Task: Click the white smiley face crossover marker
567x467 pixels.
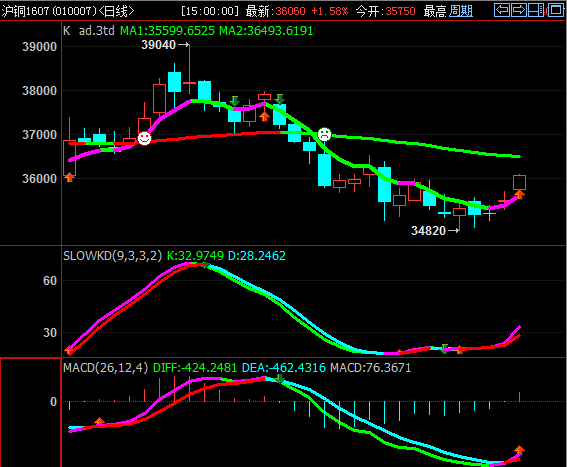Action: coord(144,139)
